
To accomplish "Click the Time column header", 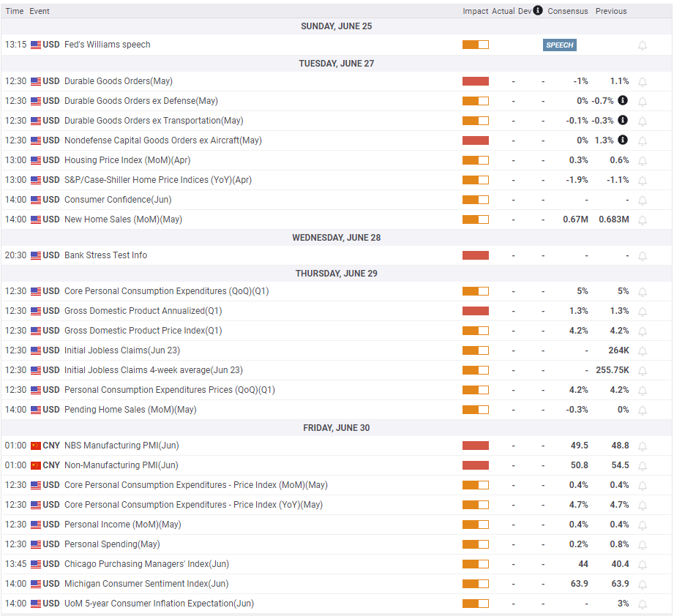I will click(x=15, y=11).
